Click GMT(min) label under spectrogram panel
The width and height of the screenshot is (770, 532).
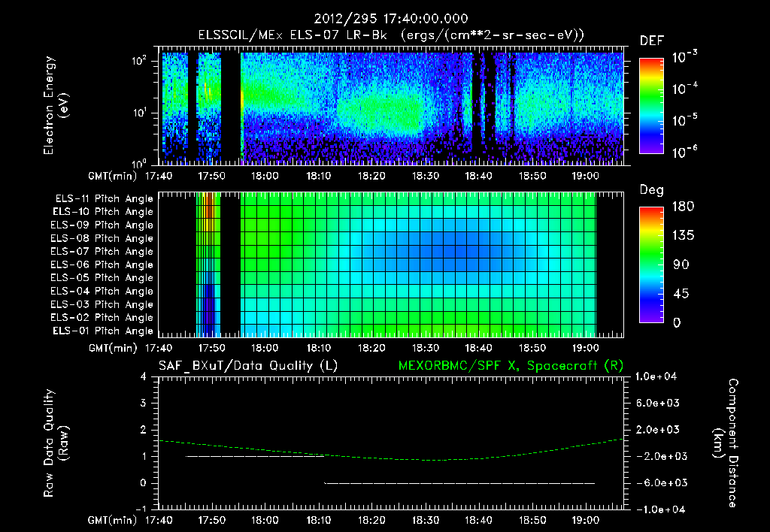tap(113, 176)
